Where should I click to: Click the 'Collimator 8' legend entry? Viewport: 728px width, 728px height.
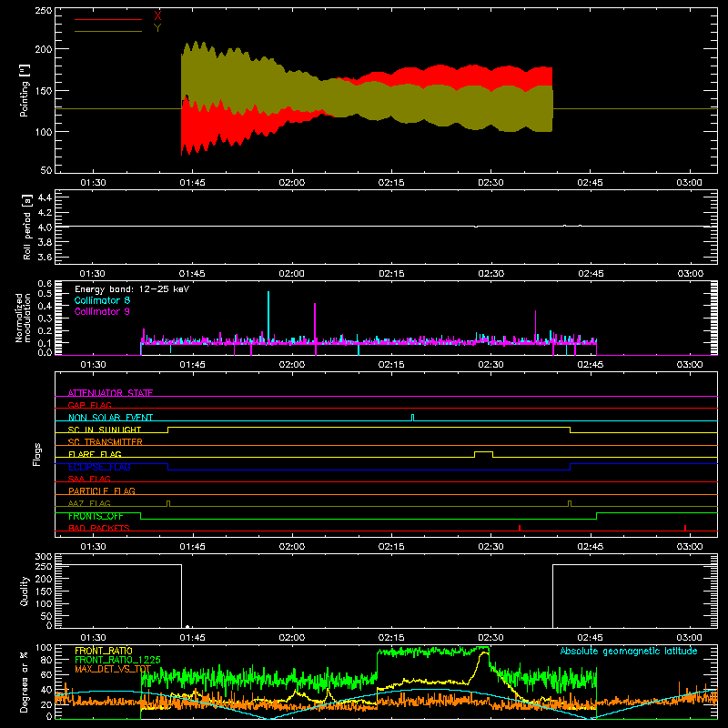(102, 300)
